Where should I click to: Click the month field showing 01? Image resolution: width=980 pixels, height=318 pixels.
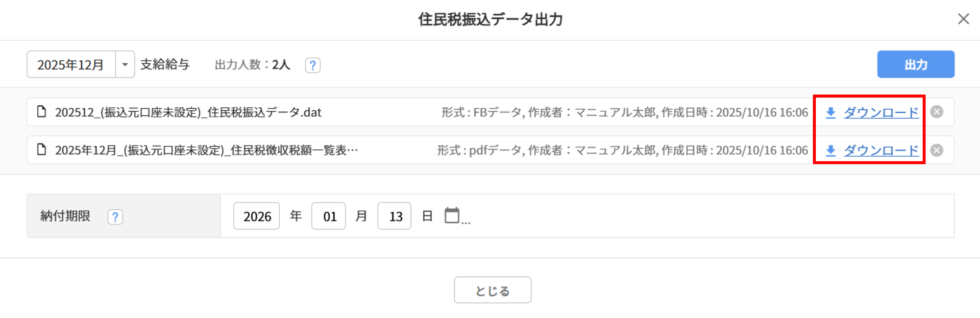pos(329,216)
